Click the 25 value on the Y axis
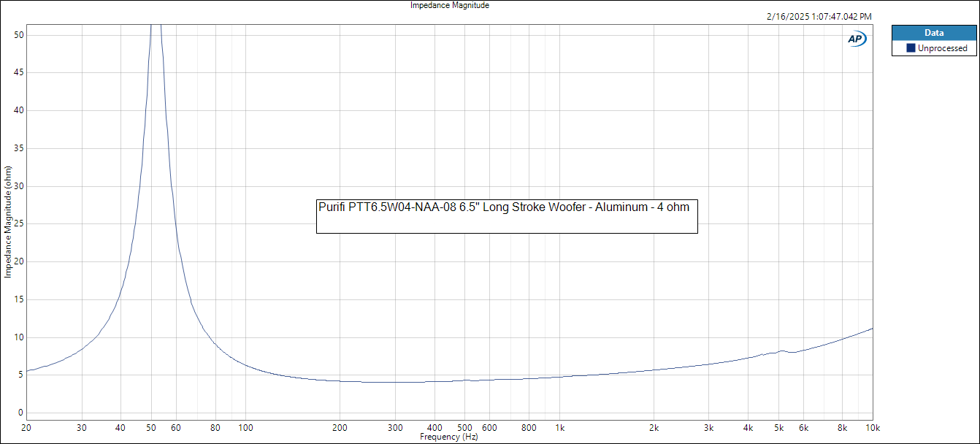Image resolution: width=980 pixels, height=444 pixels. [x=19, y=223]
